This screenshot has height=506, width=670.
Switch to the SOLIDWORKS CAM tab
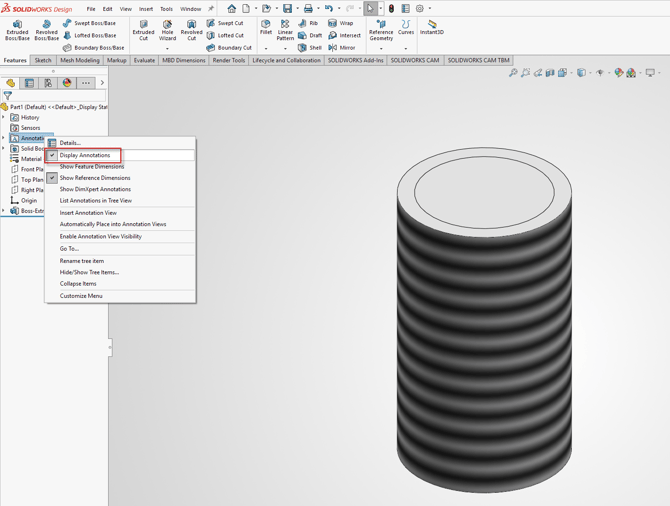pos(415,60)
